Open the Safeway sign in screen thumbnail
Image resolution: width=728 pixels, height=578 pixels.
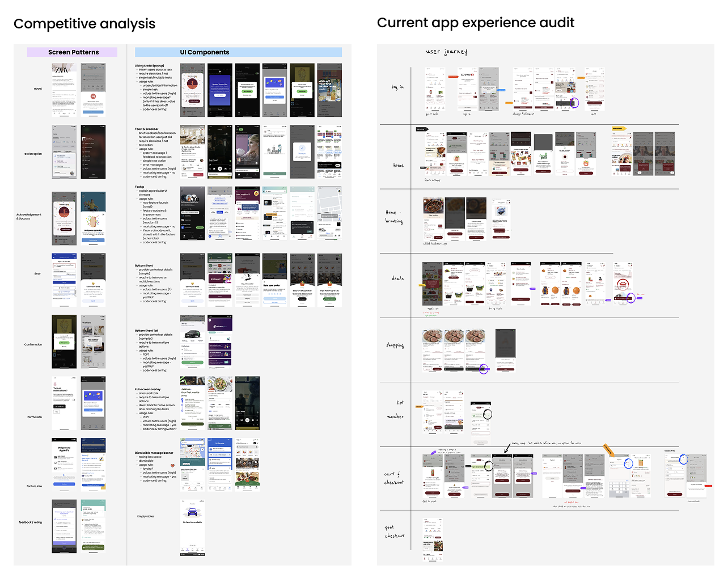tap(467, 89)
